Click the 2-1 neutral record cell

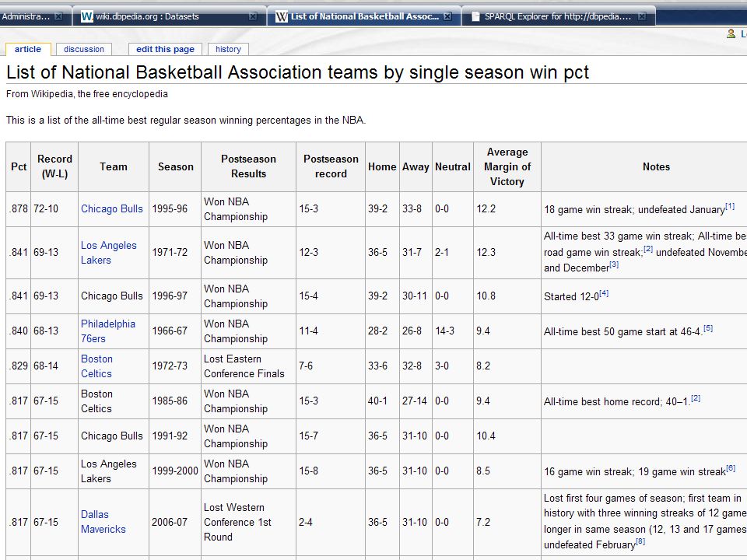coord(453,252)
